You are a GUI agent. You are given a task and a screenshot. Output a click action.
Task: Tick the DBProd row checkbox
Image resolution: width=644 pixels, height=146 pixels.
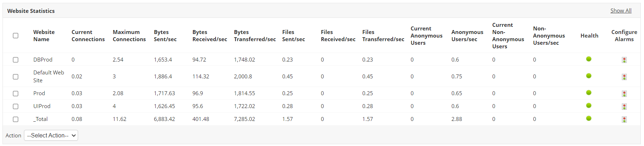point(15,60)
